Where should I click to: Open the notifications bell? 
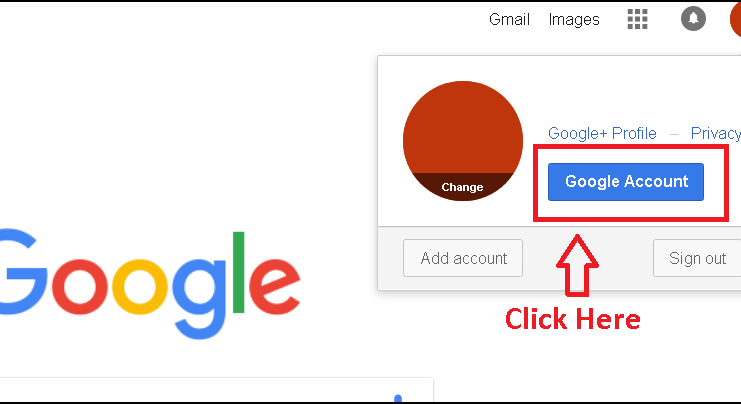[x=693, y=19]
